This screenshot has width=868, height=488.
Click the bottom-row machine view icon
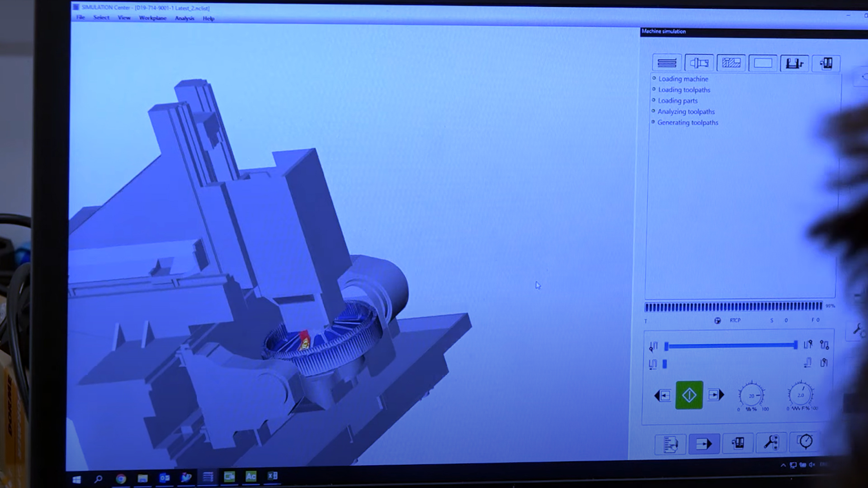[x=738, y=443]
